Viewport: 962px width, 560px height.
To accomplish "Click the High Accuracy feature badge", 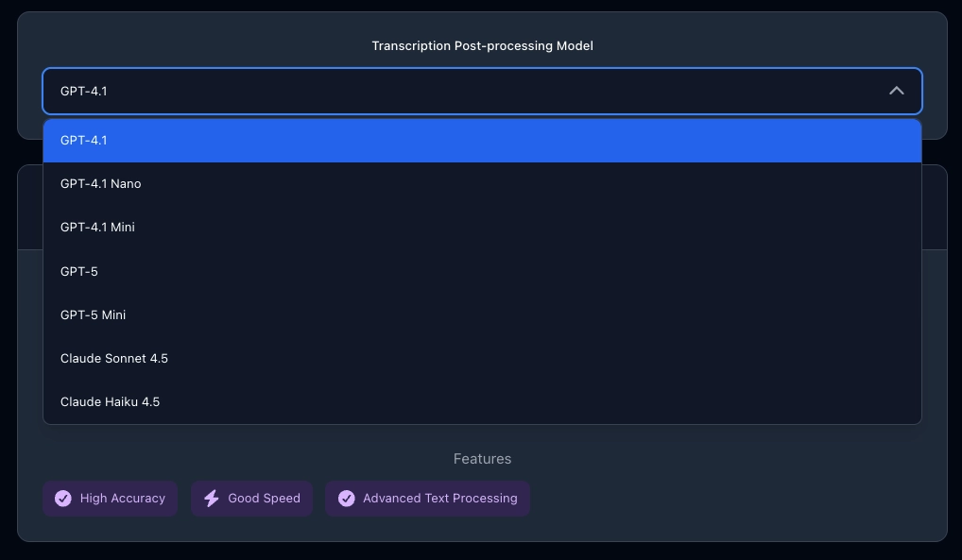I will (x=110, y=498).
